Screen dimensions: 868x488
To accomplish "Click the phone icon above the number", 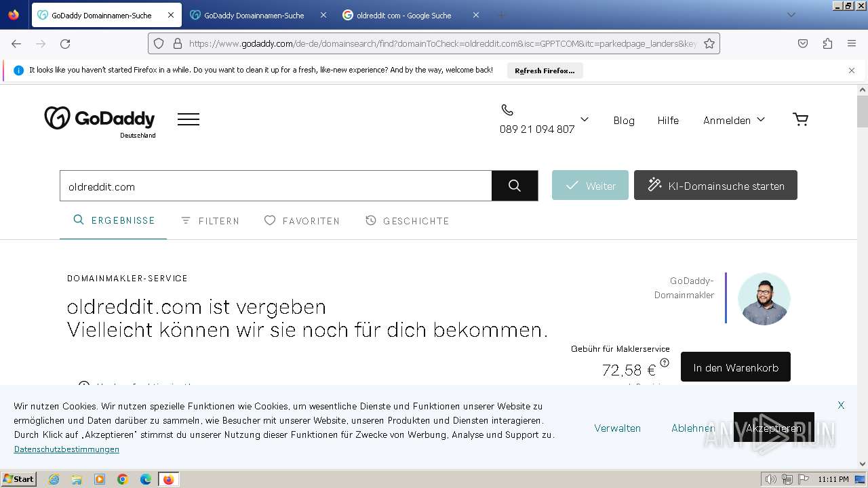I will point(507,110).
